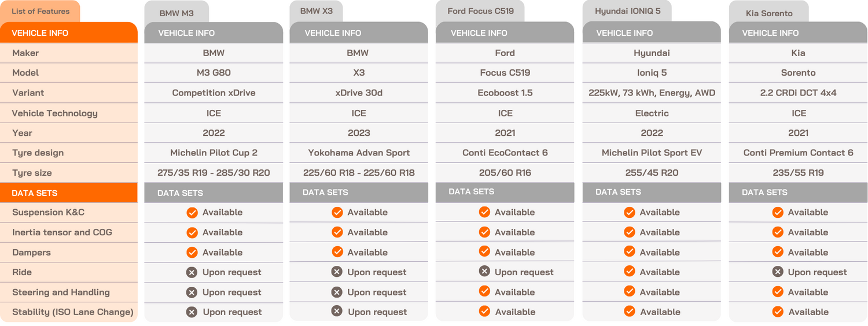868x326 pixels.
Task: Click Hyundai IONIQ 5 Ride available checkmark icon
Action: [x=630, y=272]
